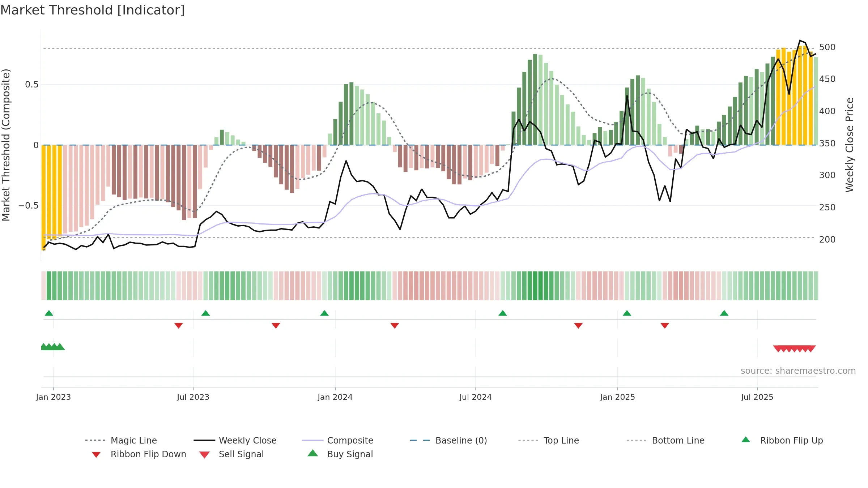Toggle the Composite legend entry

pyautogui.click(x=337, y=440)
